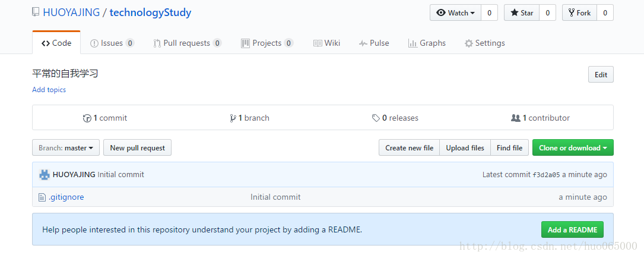Open the Issues tab
This screenshot has width=644, height=258.
point(112,43)
